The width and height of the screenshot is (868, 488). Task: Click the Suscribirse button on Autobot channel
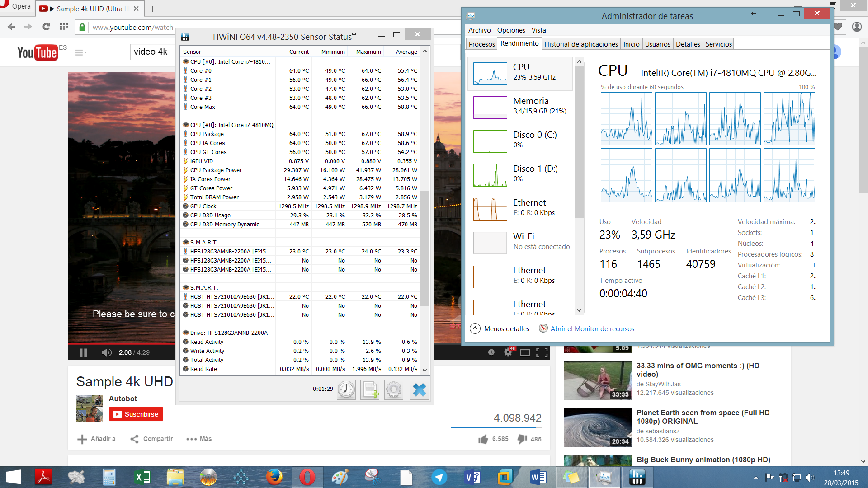coord(135,414)
